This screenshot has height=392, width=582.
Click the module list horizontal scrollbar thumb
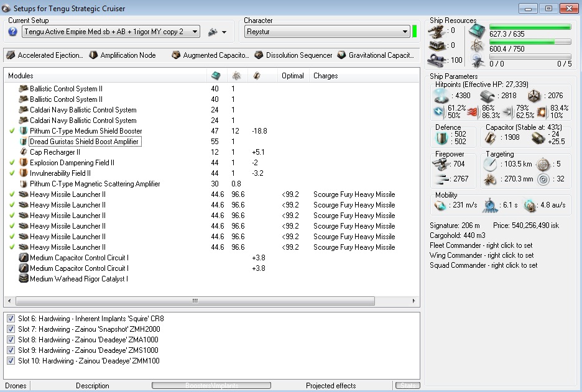pos(195,301)
